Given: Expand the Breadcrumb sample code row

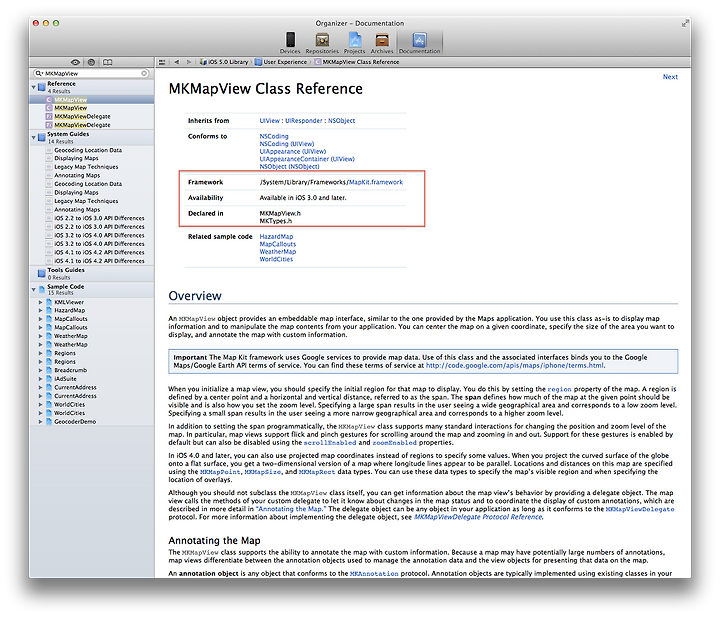Looking at the screenshot, I should (x=40, y=370).
